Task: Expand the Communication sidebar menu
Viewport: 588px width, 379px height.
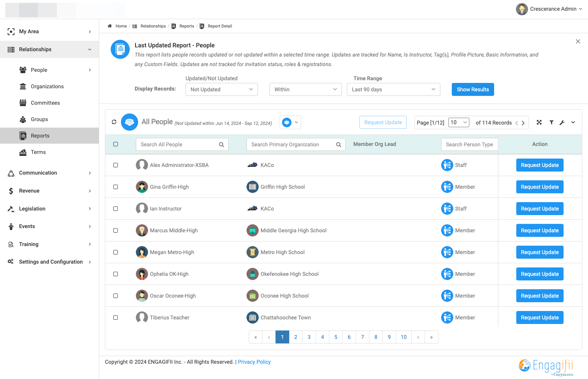Action: 50,173
